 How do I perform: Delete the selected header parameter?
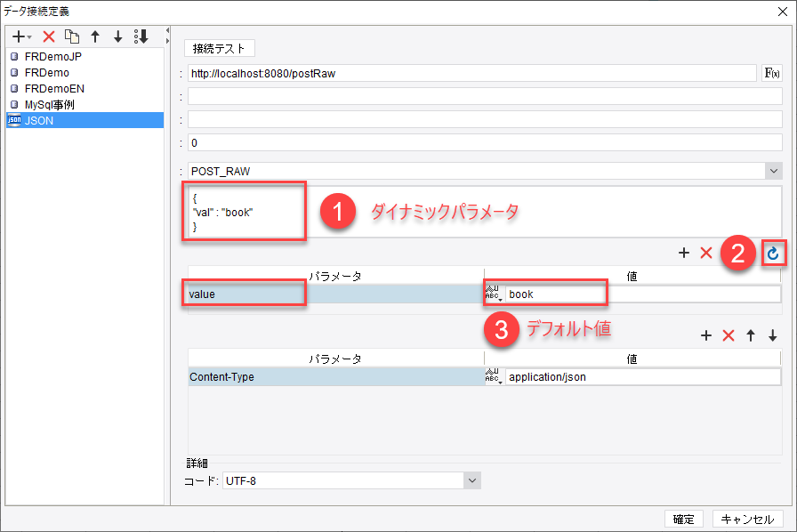point(729,335)
